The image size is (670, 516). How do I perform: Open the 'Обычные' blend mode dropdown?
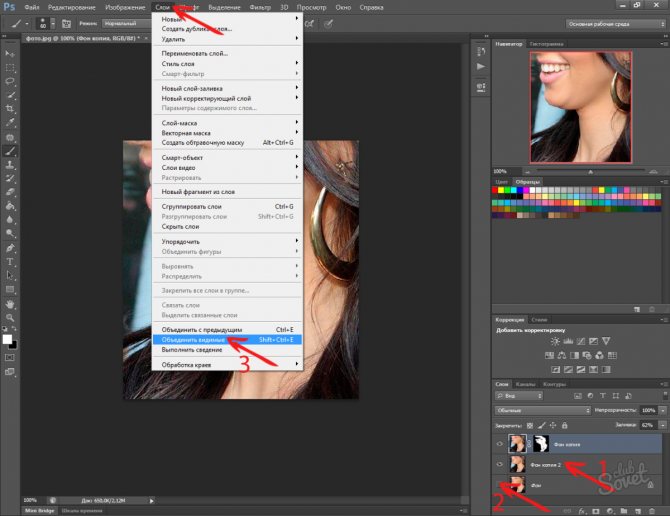tap(543, 410)
